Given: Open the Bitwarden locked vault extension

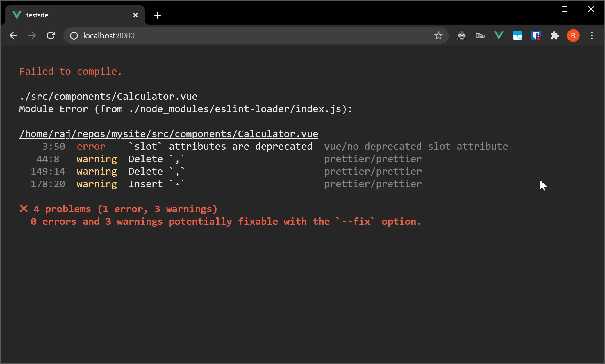Looking at the screenshot, I should [536, 36].
